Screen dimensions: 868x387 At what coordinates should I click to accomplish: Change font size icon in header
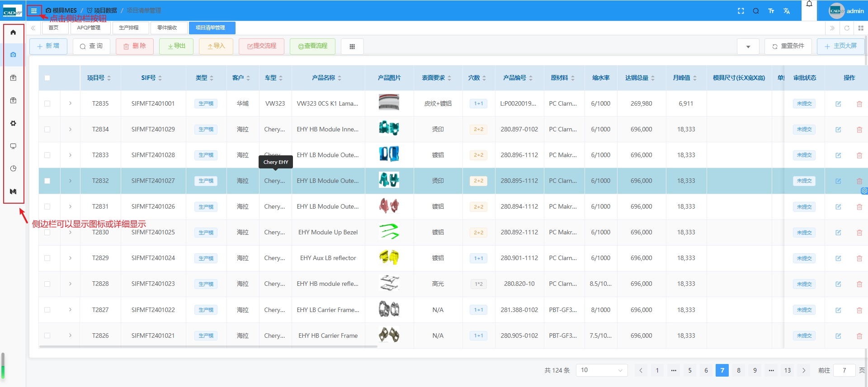[771, 11]
